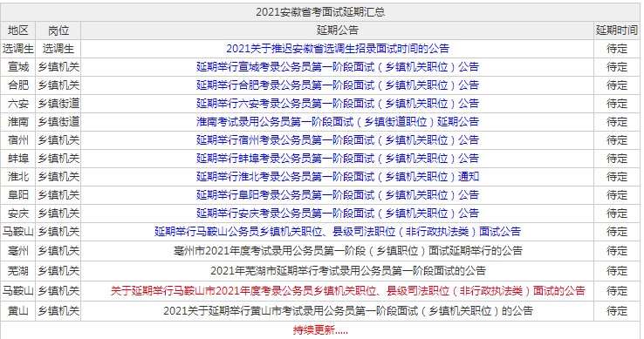Image resolution: width=644 pixels, height=339 pixels.
Task: Select the 淮南 region cell
Action: (x=18, y=121)
